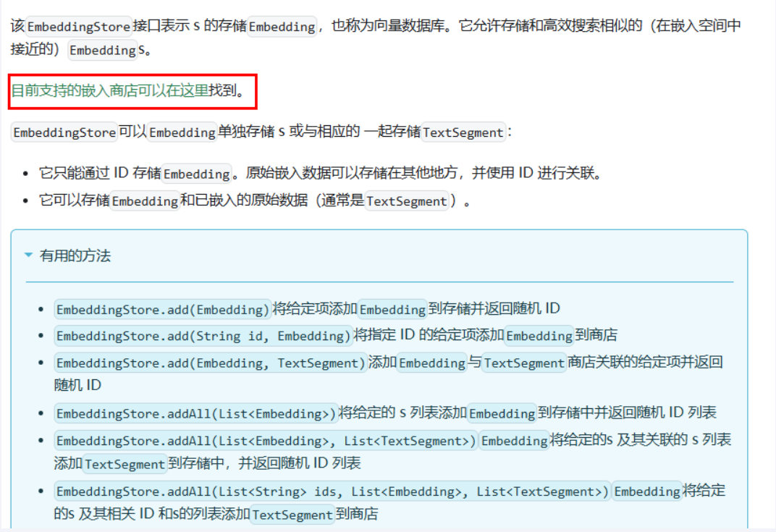Click the EmbeddingStore.add(String id, Embedding) method code

[x=203, y=336]
